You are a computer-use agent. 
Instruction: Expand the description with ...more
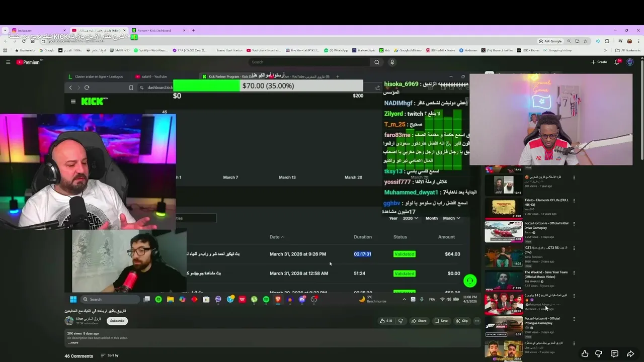point(73,342)
